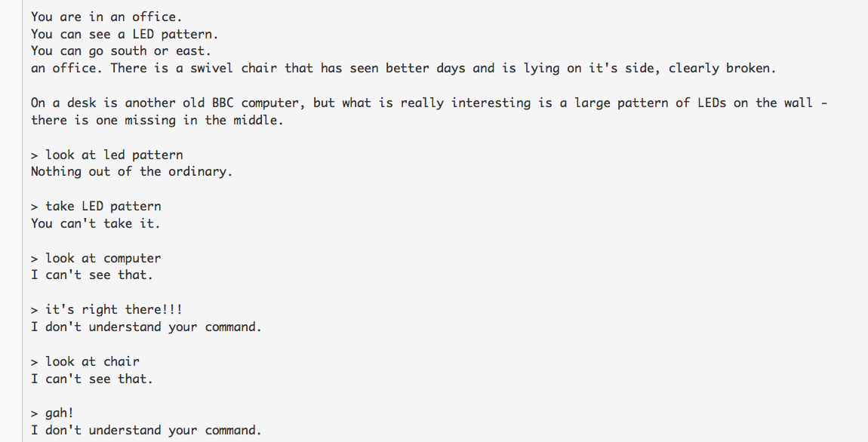Click "there is one missing in the middle."
The height and width of the screenshot is (442, 868).
click(x=157, y=120)
